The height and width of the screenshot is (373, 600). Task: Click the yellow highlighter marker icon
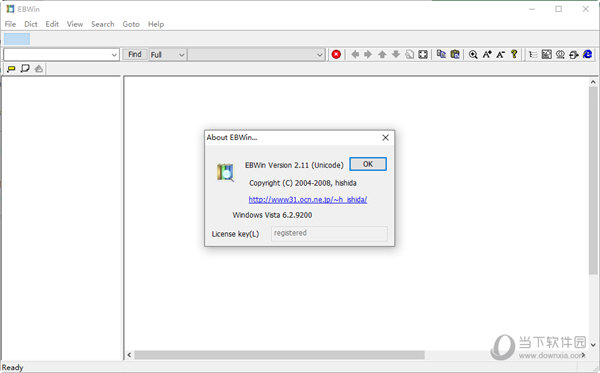[11, 69]
